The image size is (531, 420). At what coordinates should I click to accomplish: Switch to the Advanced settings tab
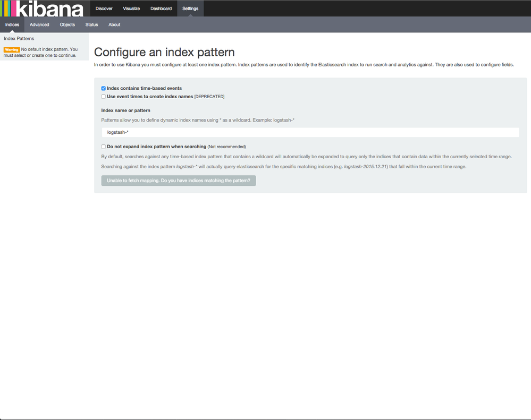tap(39, 24)
